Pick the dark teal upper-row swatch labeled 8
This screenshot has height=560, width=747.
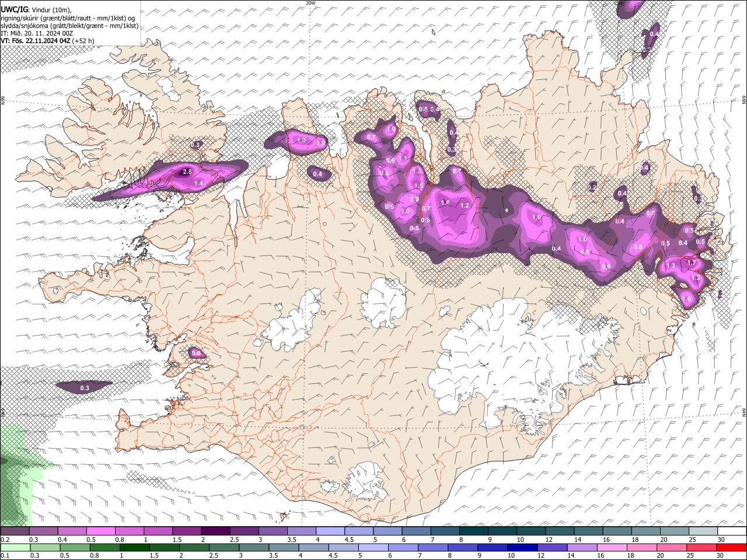click(473, 531)
